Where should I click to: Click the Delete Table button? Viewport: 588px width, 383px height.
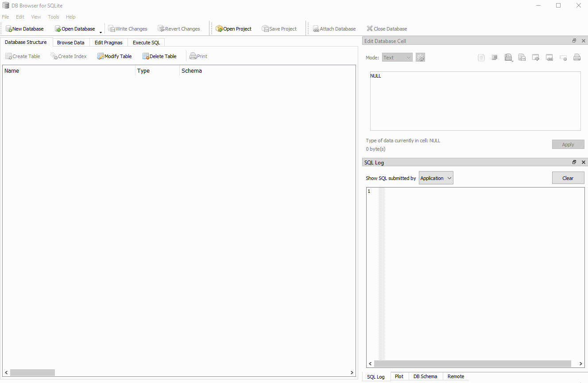click(159, 56)
